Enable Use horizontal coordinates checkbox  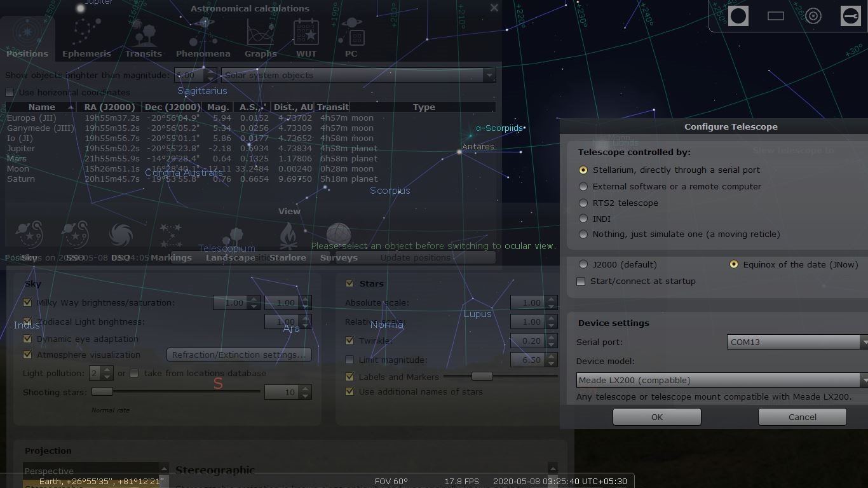click(10, 92)
